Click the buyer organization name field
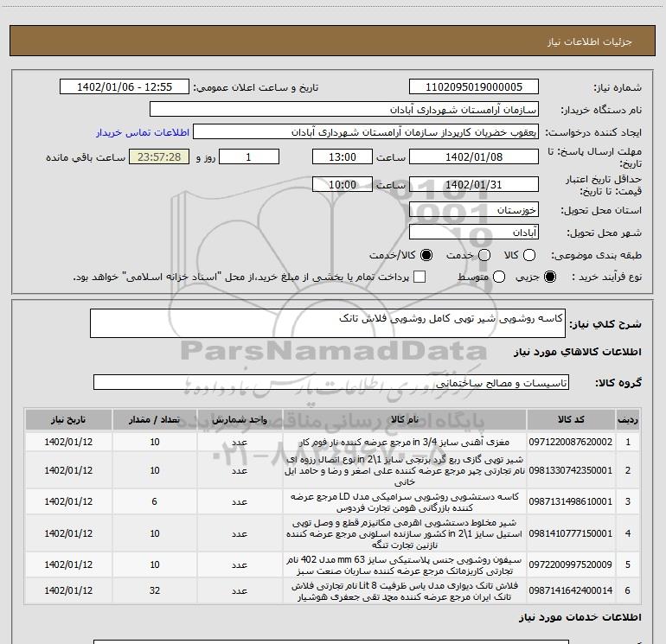This screenshot has width=666, height=644. tap(344, 110)
